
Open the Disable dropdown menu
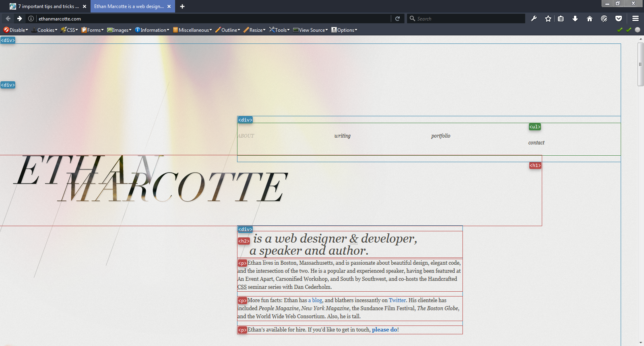[16, 30]
